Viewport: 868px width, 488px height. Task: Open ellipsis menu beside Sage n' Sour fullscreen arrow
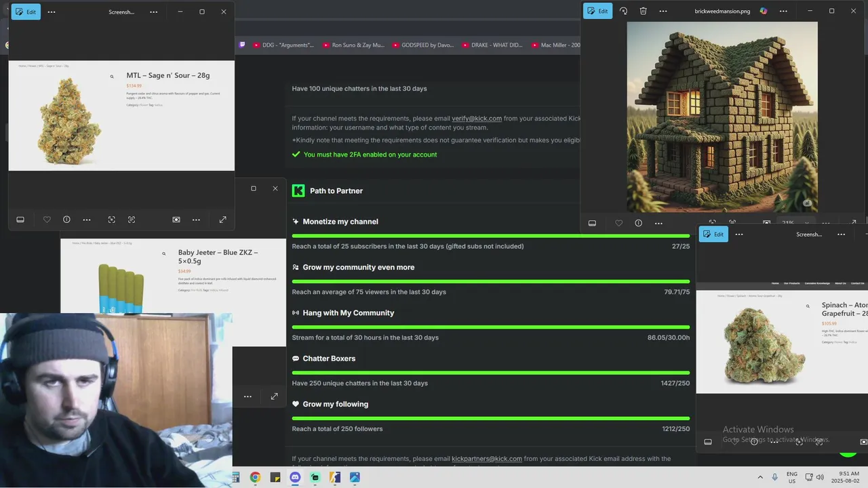point(196,220)
